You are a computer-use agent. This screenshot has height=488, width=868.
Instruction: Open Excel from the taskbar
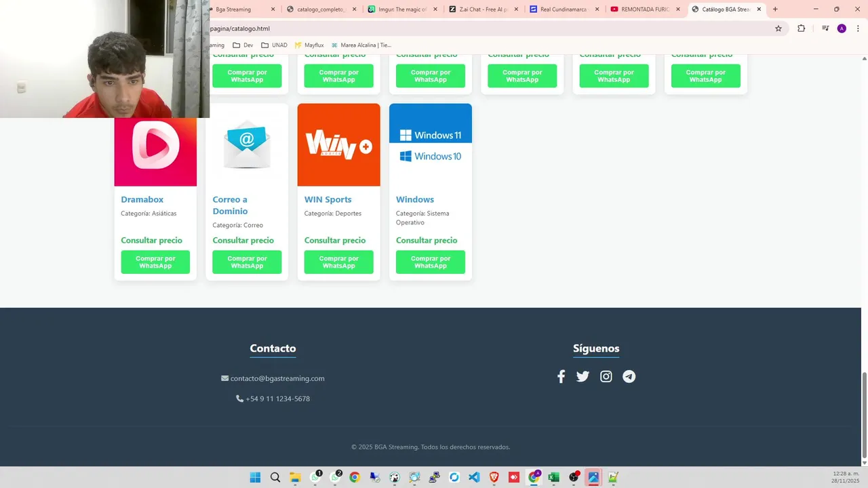pos(554,477)
